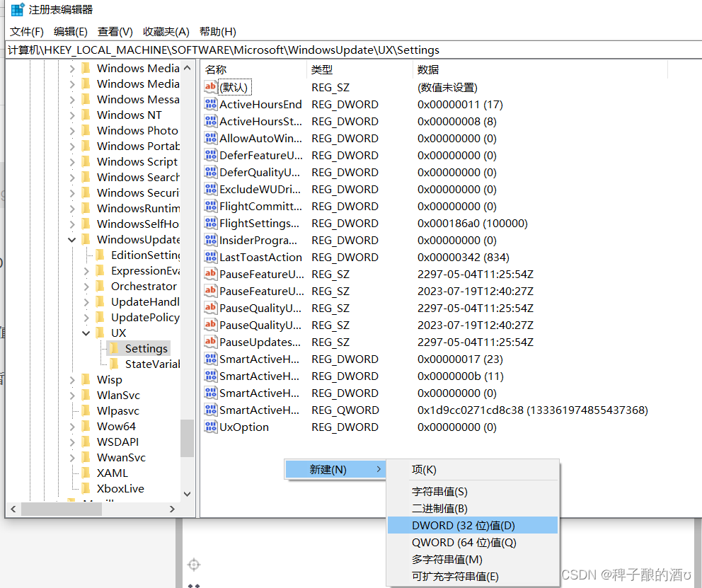The width and height of the screenshot is (702, 588).
Task: Select the ActiveHoursEnd DWORD icon
Action: point(210,104)
